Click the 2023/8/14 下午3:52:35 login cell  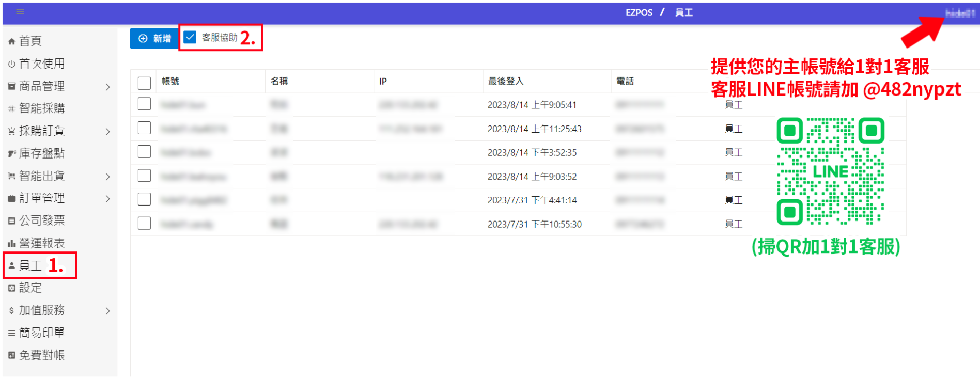tap(532, 152)
